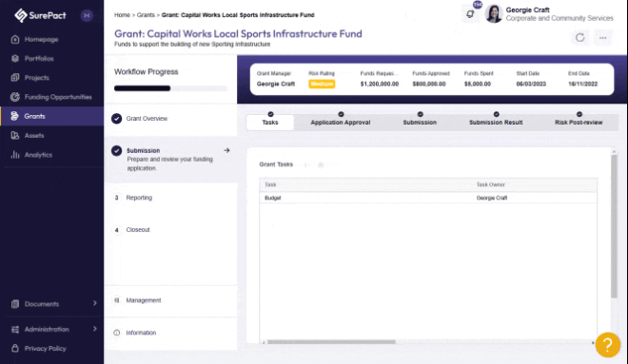Click the Documents sidebar icon
This screenshot has height=364, width=628.
pos(15,304)
